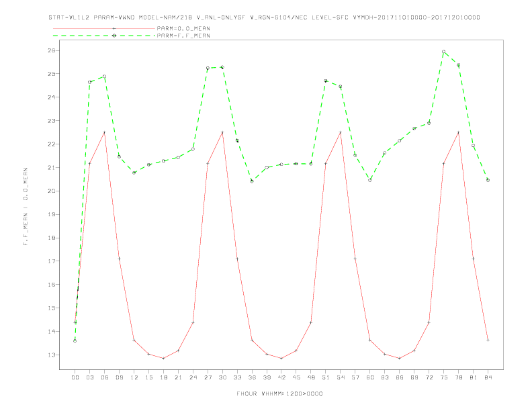Click y-axis tick value 24

pos(52,97)
